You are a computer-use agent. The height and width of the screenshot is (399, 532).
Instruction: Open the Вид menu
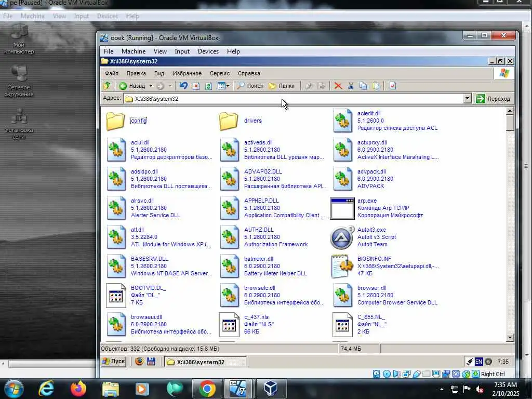click(x=159, y=73)
